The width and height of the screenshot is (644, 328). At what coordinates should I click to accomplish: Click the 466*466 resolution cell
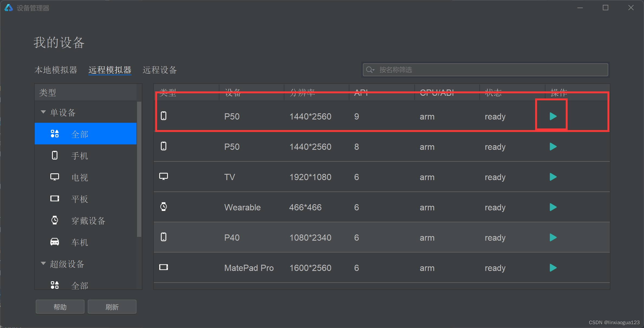305,207
